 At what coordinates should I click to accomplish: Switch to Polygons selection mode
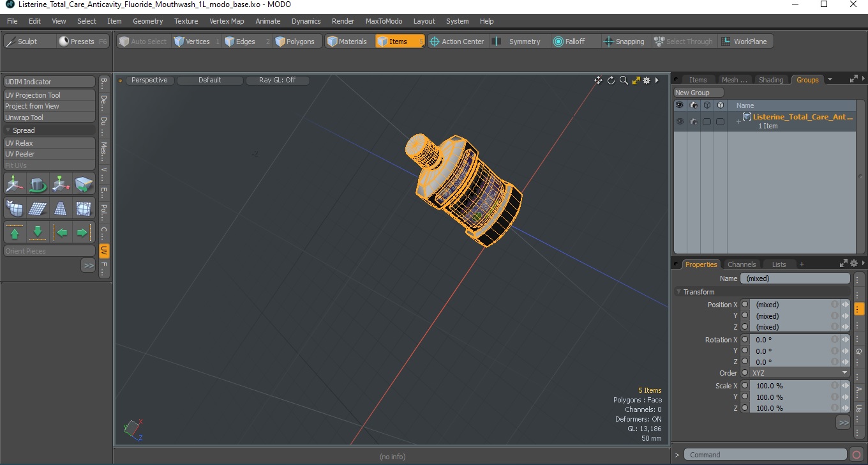point(298,42)
